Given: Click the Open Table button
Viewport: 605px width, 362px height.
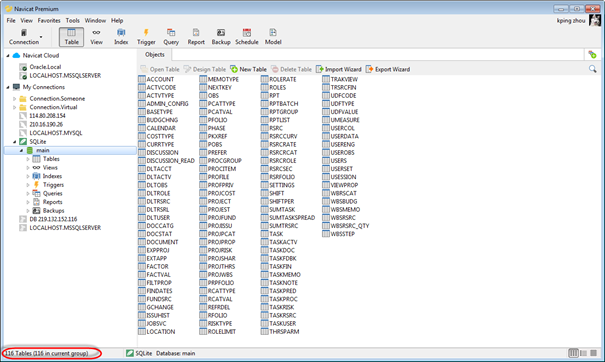Looking at the screenshot, I should point(160,69).
